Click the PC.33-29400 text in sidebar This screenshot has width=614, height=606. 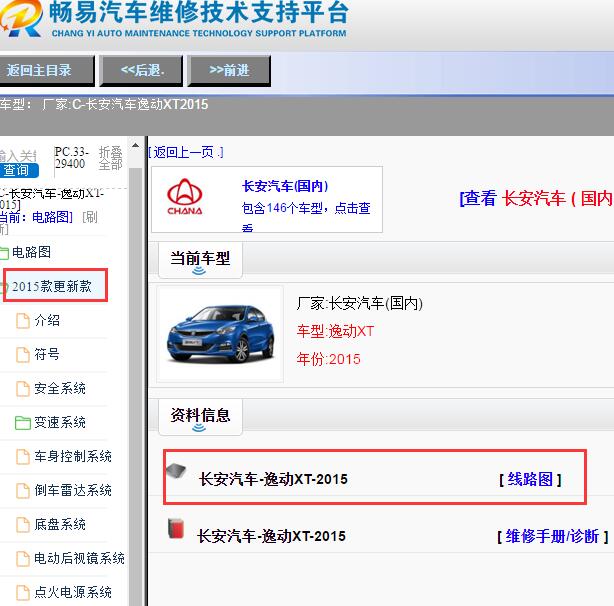coord(72,157)
